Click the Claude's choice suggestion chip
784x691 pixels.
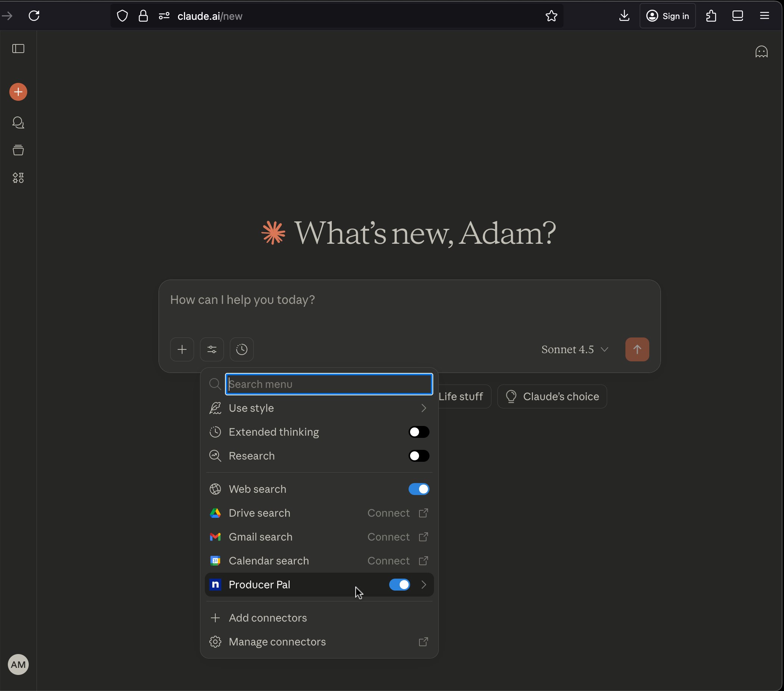(552, 396)
